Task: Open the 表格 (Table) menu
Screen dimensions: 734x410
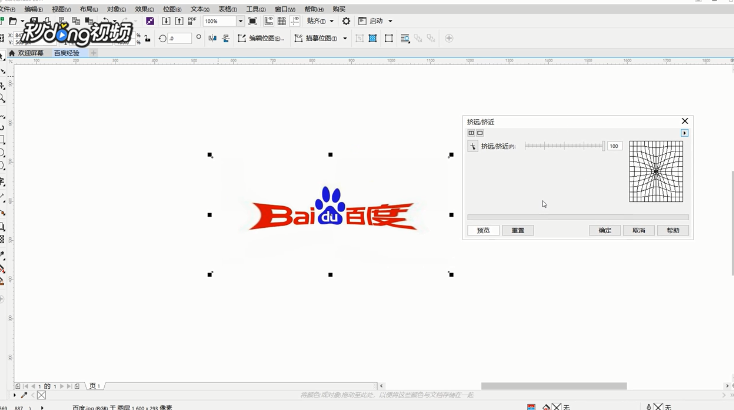Action: pyautogui.click(x=228, y=9)
